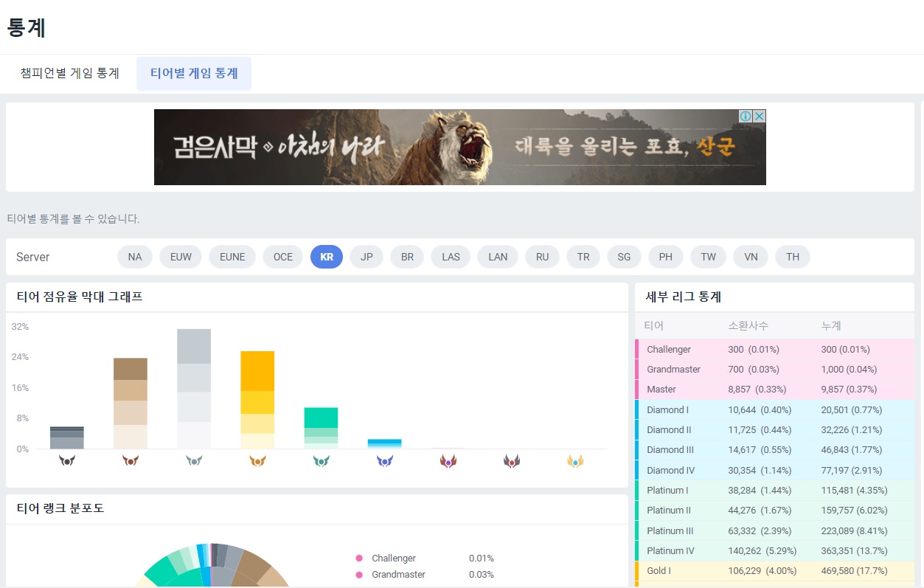Click the Silver tier emblem icon
924x588 pixels.
194,461
